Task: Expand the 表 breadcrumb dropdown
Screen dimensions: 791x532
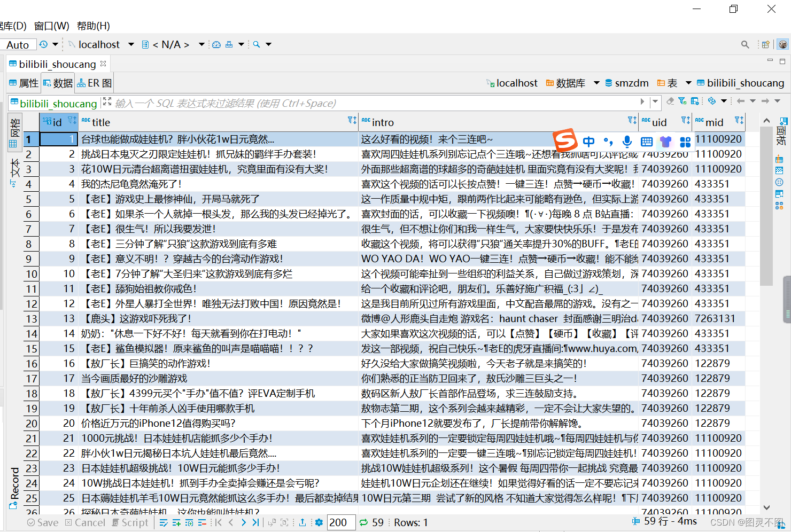Action: (x=688, y=83)
